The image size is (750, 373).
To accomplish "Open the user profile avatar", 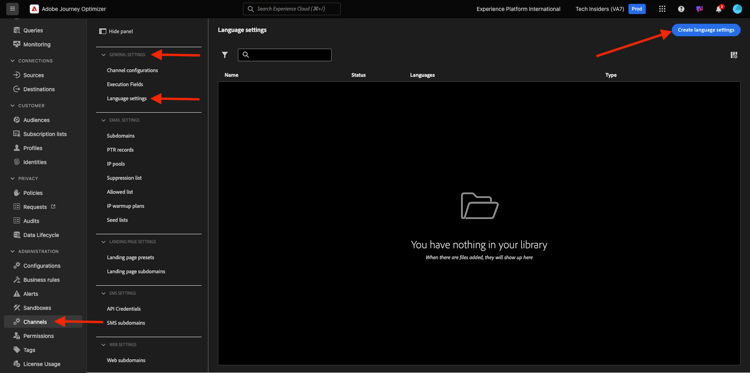I will (x=737, y=9).
